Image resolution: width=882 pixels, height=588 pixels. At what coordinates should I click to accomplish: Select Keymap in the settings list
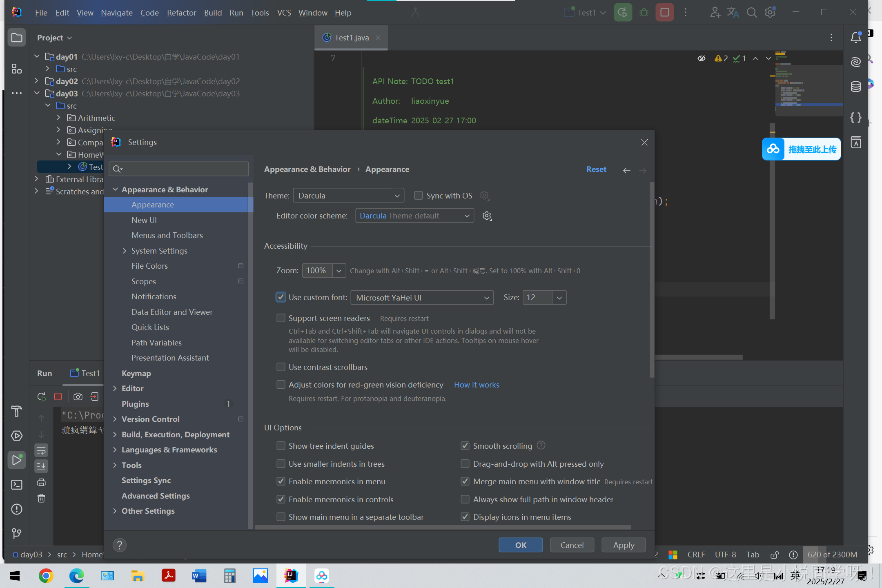pyautogui.click(x=136, y=373)
